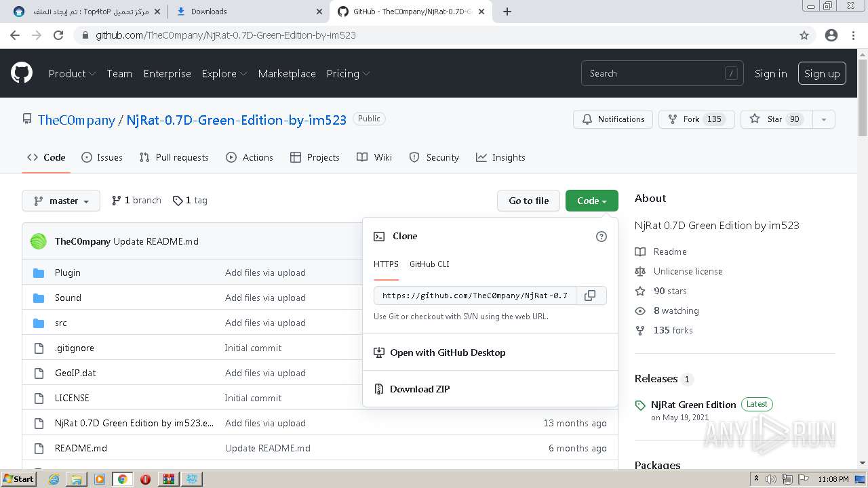The height and width of the screenshot is (488, 868).
Task: Switch to the Projects tab
Action: [x=315, y=157]
